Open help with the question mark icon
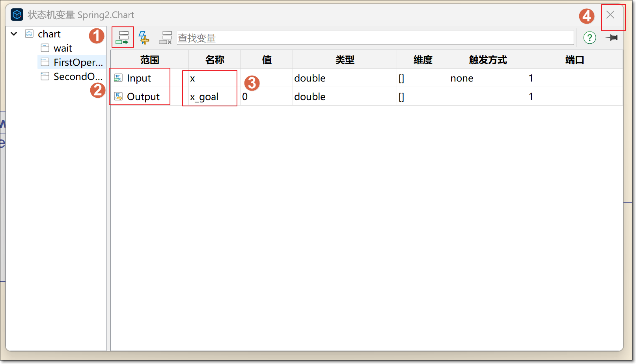Viewport: 636px width, 364px height. tap(589, 38)
